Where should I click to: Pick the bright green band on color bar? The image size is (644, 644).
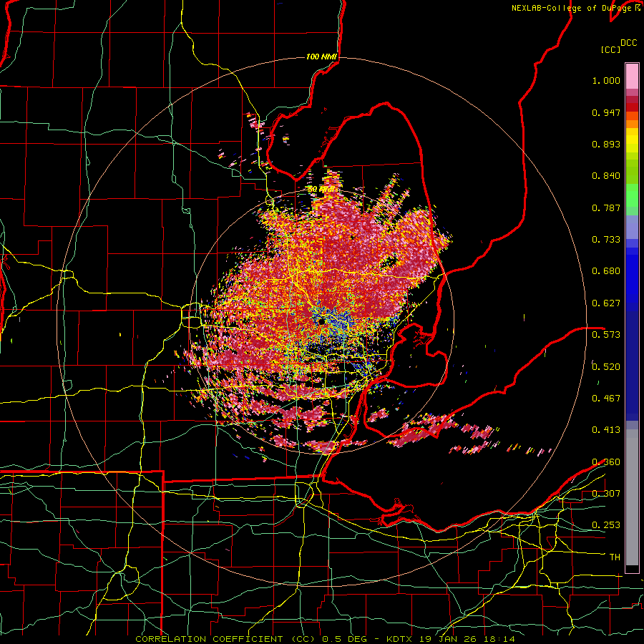[x=632, y=195]
